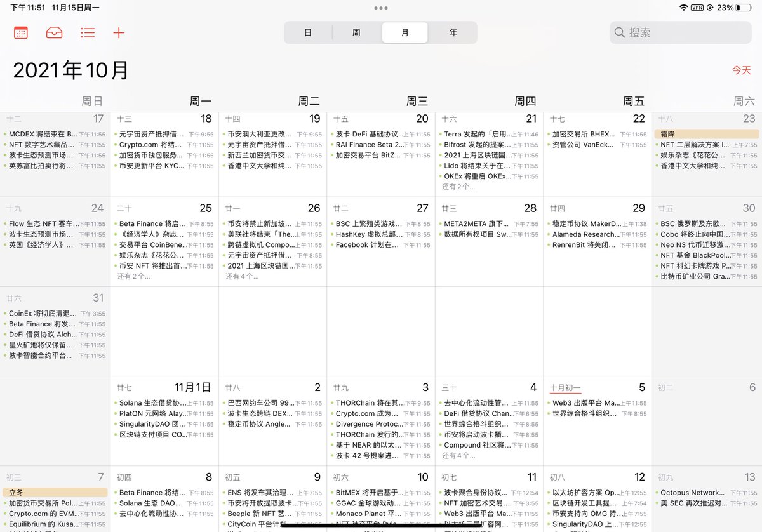Click inside the search field
Viewport: 762px width, 532px height.
(679, 32)
